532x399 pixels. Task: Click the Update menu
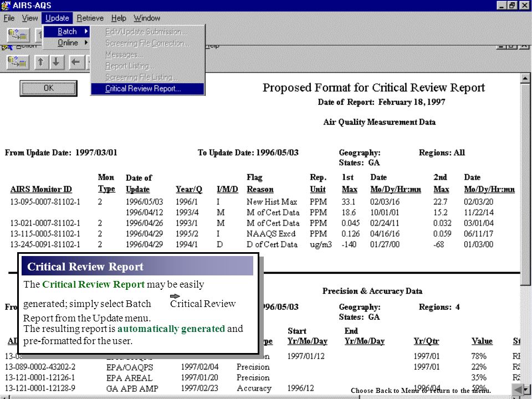(57, 18)
